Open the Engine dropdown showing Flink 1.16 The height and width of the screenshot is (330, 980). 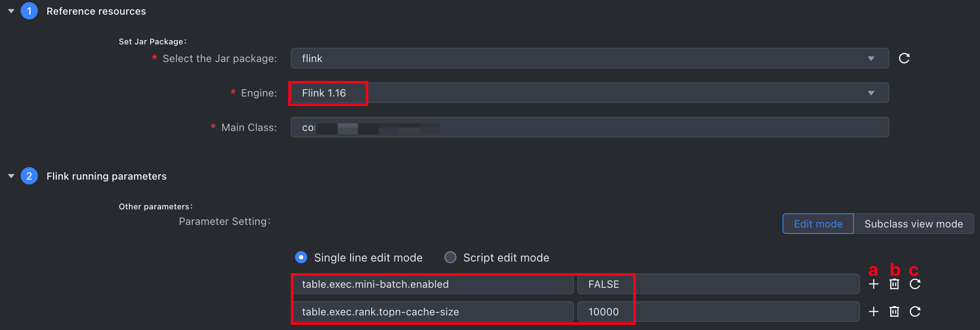pyautogui.click(x=590, y=93)
